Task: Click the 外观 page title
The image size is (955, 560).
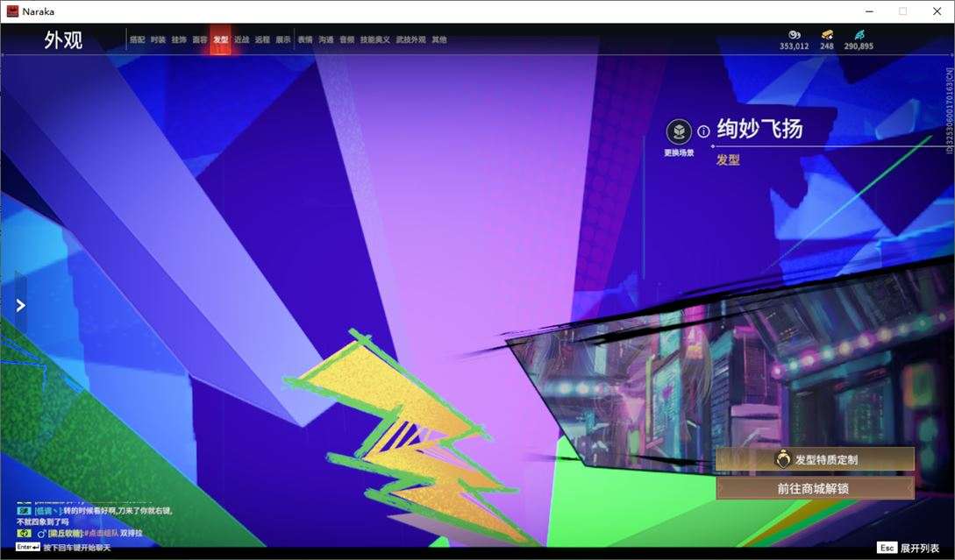Action: coord(63,39)
